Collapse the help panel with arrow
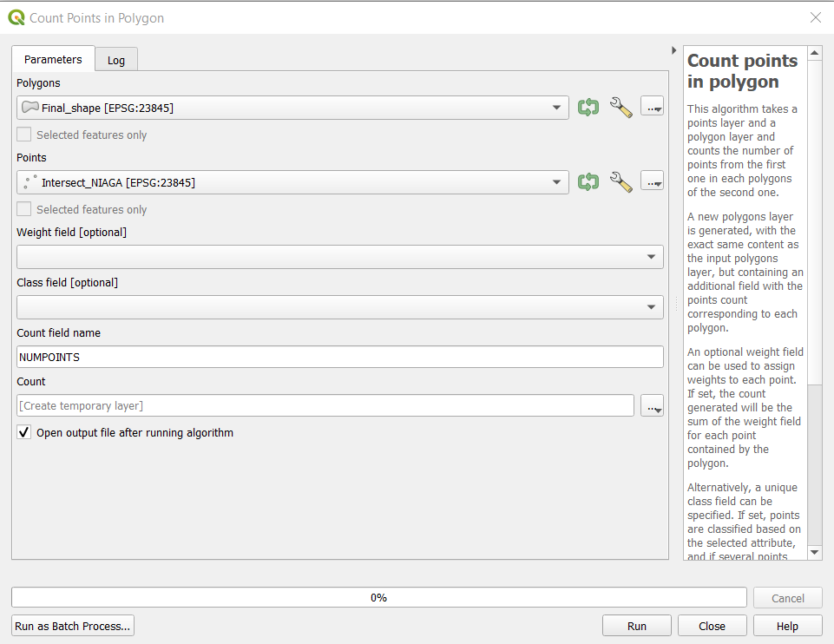 click(x=674, y=51)
